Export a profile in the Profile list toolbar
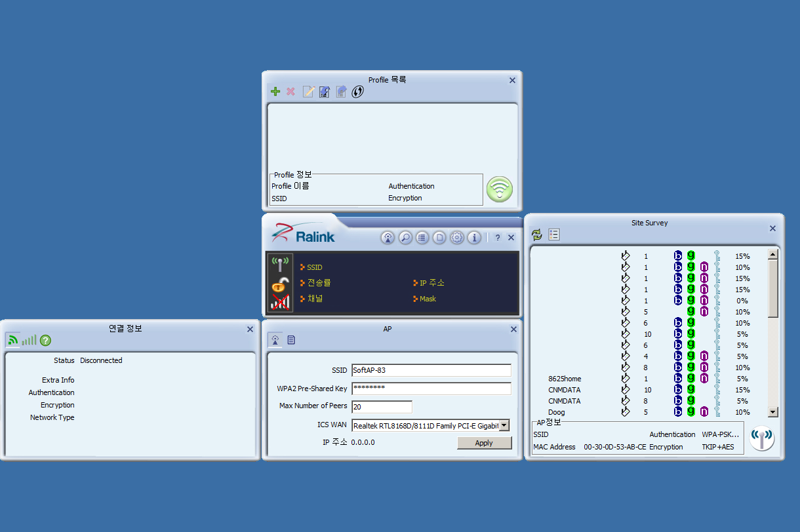 tap(341, 92)
